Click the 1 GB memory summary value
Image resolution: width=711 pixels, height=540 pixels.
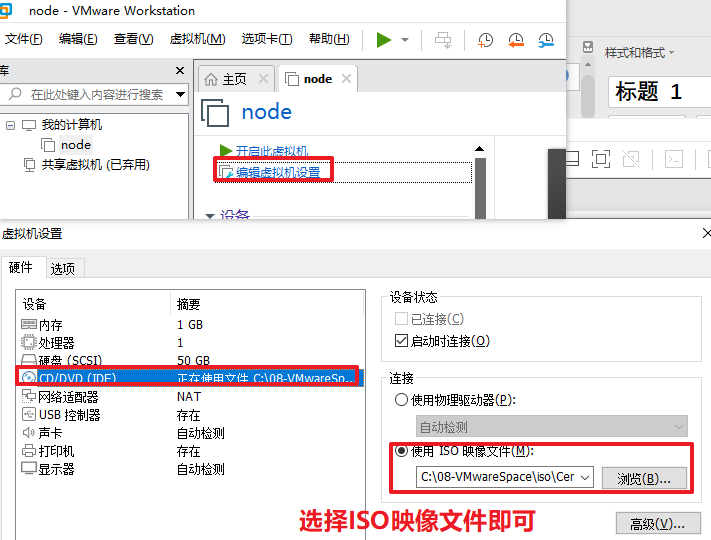[x=190, y=325]
